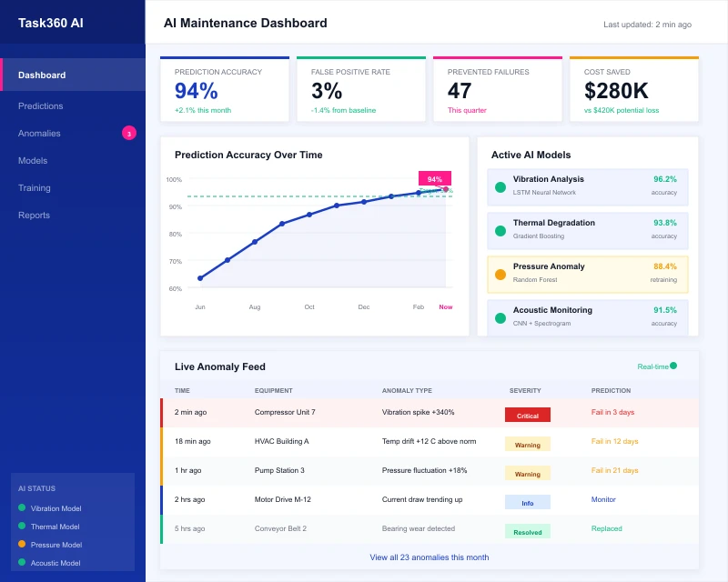
Task: Click View all 23 anomalies this month
Action: point(429,557)
